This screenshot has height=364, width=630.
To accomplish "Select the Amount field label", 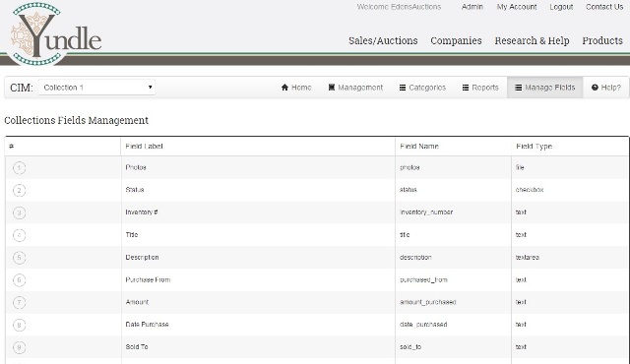I will pos(137,302).
